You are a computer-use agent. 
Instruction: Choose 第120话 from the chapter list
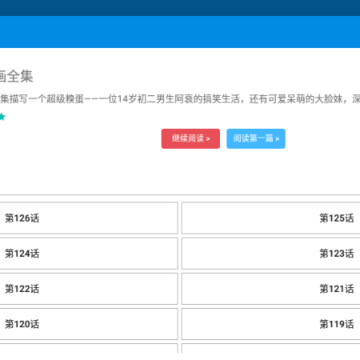(x=89, y=324)
